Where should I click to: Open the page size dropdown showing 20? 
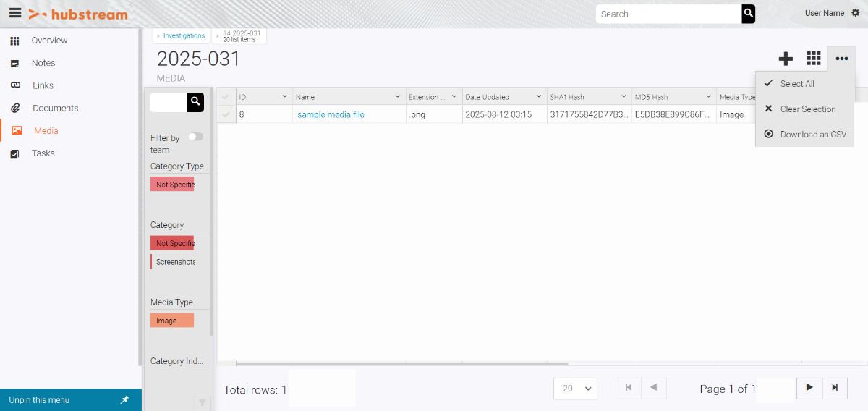(575, 389)
